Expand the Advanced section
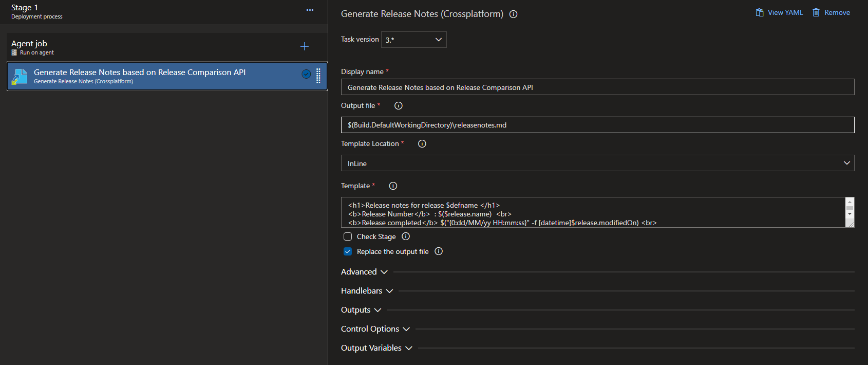 (x=364, y=272)
